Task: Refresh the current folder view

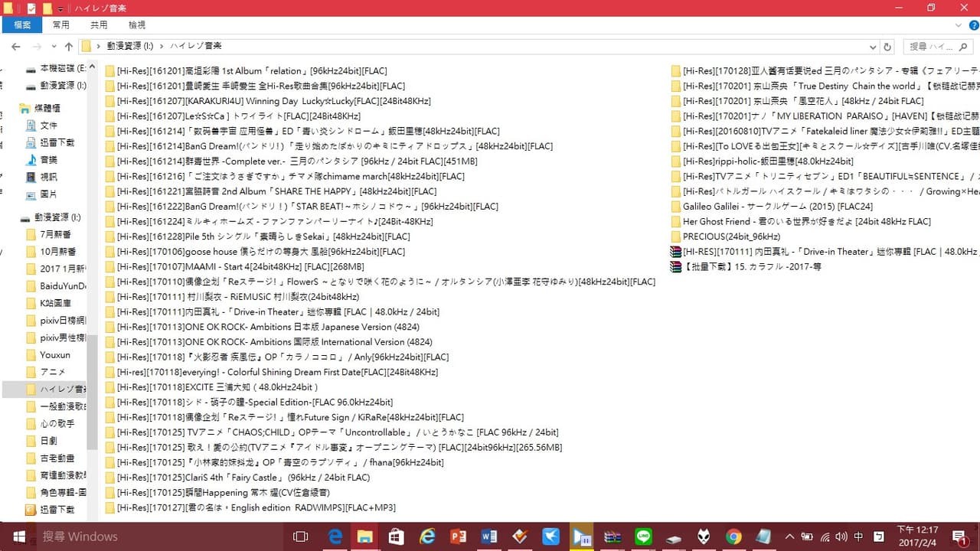Action: coord(887,47)
